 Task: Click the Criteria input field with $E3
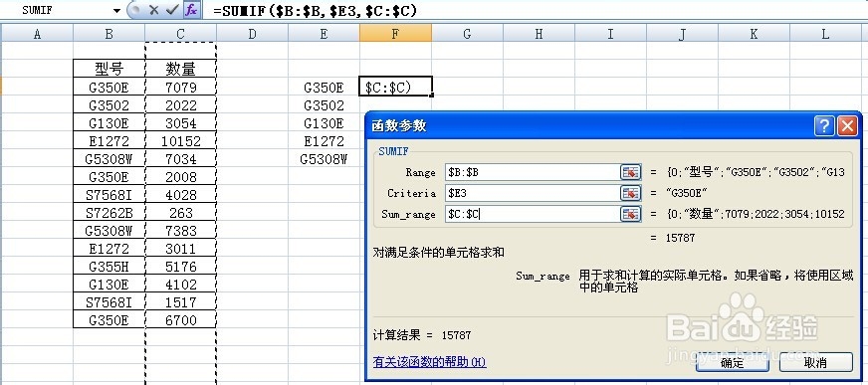coord(532,193)
